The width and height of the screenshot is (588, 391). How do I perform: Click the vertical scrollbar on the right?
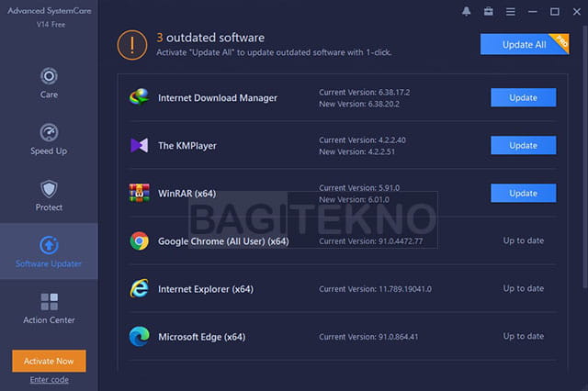585,157
